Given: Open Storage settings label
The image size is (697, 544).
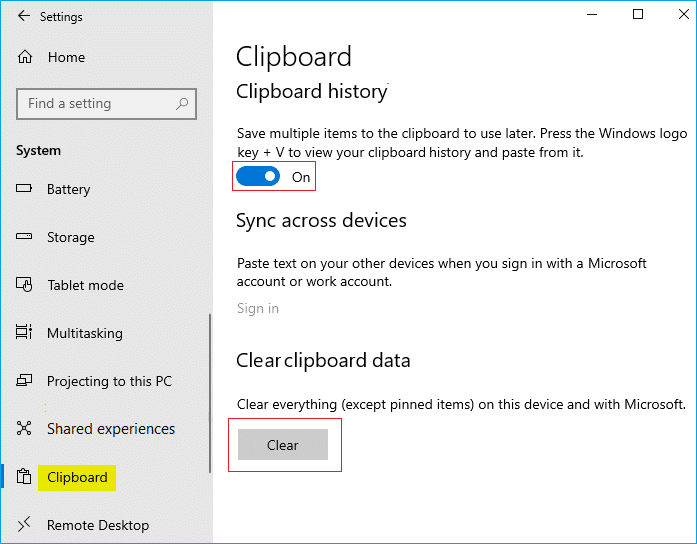Looking at the screenshot, I should 70,237.
